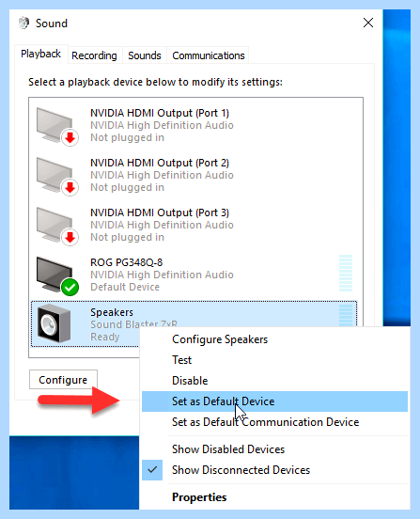
Task: Click the Speakers volume level meter
Action: click(346, 315)
